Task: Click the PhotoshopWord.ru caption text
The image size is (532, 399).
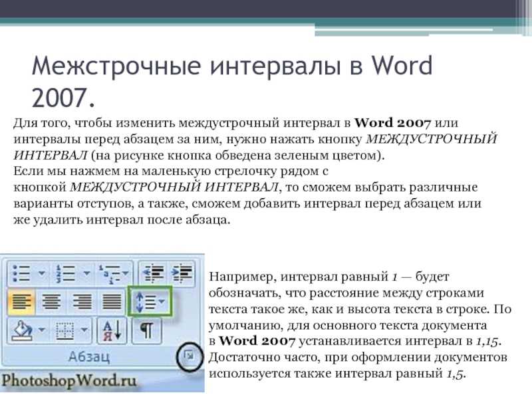Action: tap(69, 381)
